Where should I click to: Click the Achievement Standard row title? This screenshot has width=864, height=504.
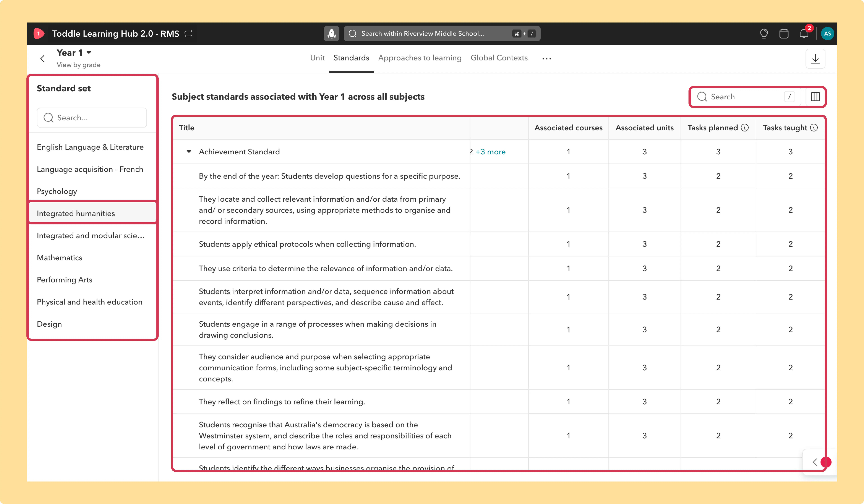pos(239,152)
